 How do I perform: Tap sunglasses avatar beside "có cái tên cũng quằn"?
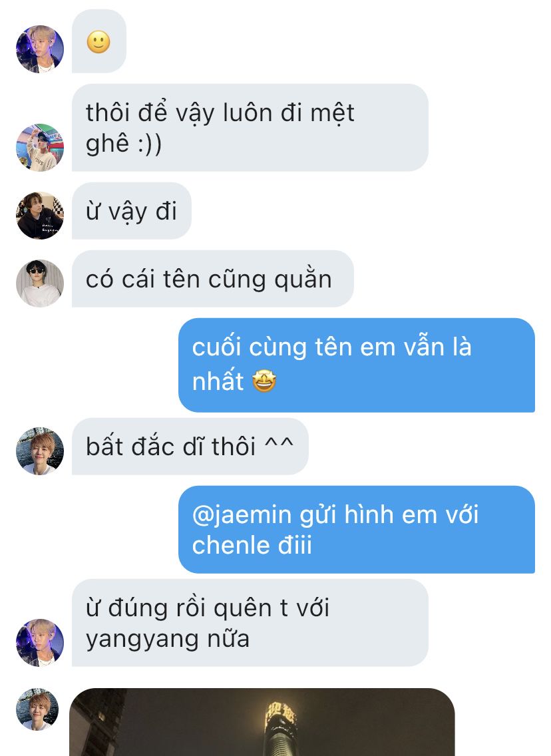tap(40, 283)
